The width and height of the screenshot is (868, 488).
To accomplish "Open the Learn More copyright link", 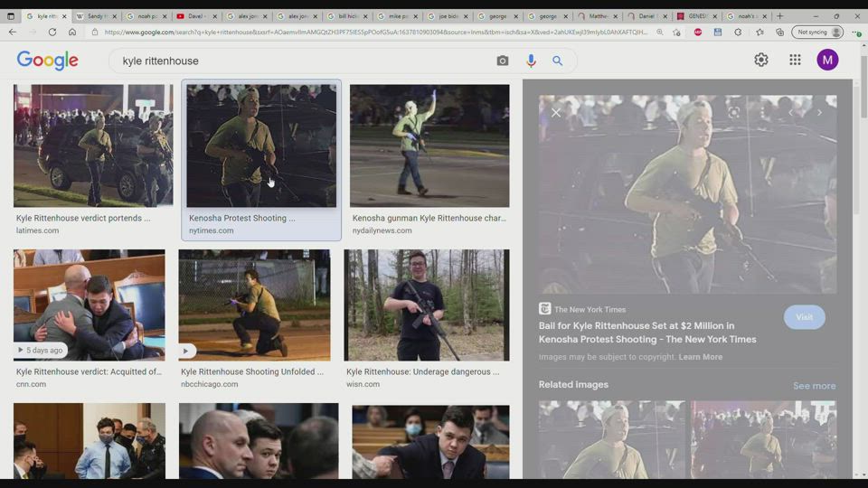I will tap(701, 357).
